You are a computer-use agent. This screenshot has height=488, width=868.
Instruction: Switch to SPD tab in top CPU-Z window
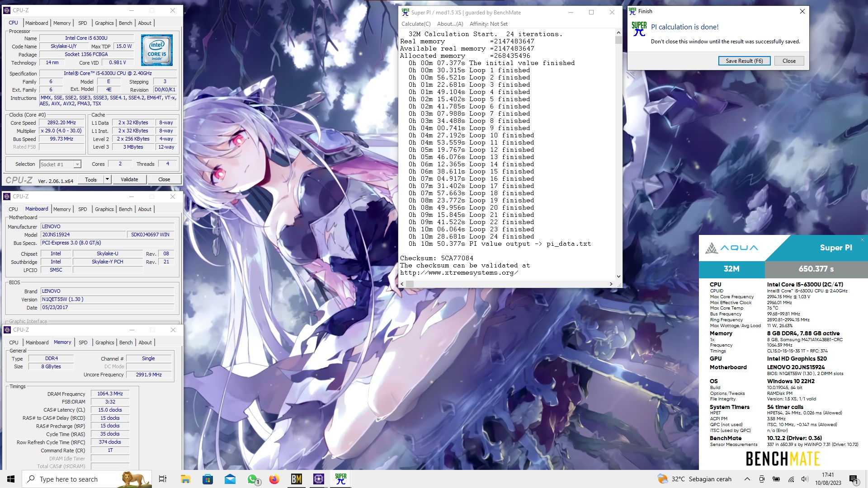[82, 23]
